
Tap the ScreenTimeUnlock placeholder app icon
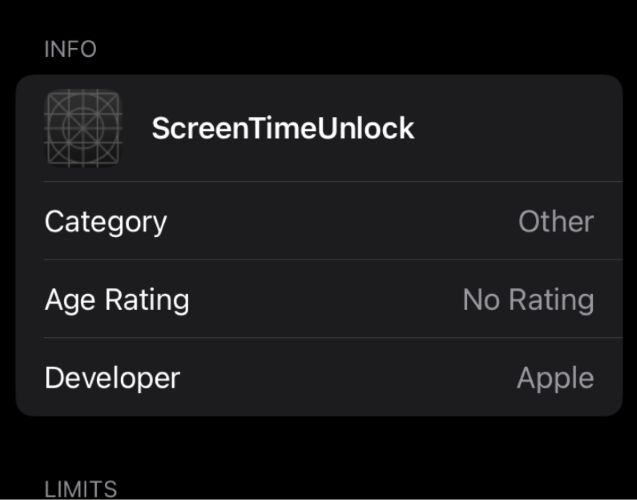[83, 128]
